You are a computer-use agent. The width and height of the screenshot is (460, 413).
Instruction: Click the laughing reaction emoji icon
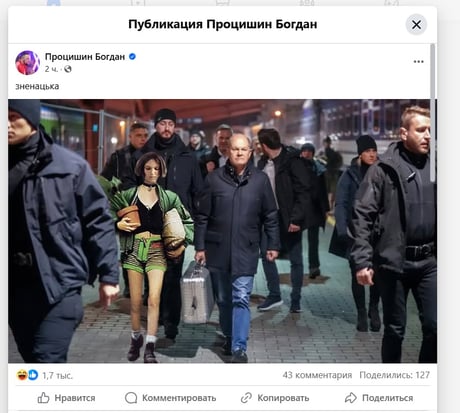click(x=22, y=375)
